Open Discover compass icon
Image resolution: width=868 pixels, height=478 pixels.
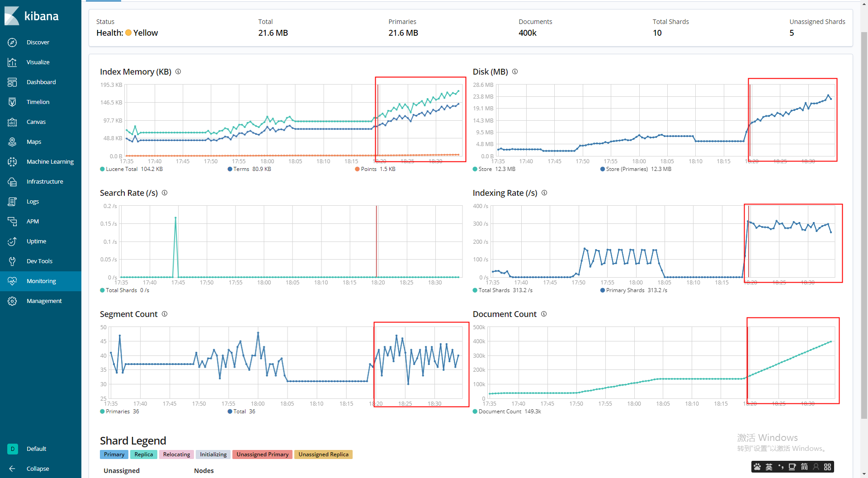(x=12, y=43)
